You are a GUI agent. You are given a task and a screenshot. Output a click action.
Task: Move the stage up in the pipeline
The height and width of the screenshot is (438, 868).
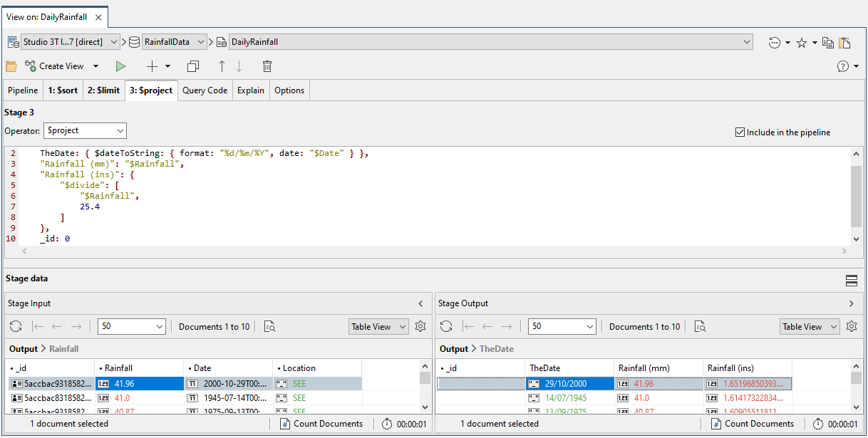(x=222, y=66)
